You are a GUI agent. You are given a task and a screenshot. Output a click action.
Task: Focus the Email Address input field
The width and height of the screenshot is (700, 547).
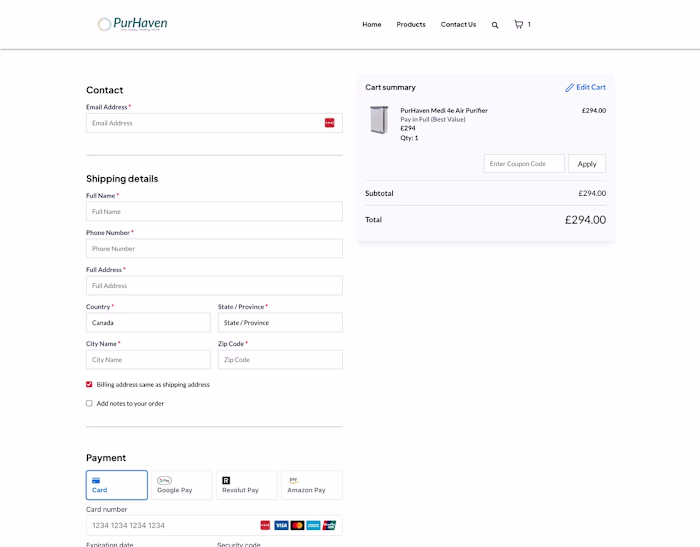click(x=214, y=123)
